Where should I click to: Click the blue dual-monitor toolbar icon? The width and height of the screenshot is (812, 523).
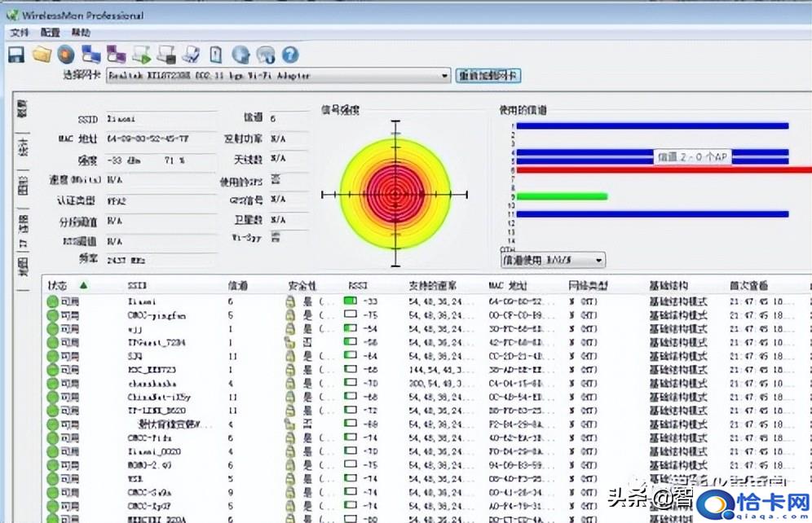(91, 55)
